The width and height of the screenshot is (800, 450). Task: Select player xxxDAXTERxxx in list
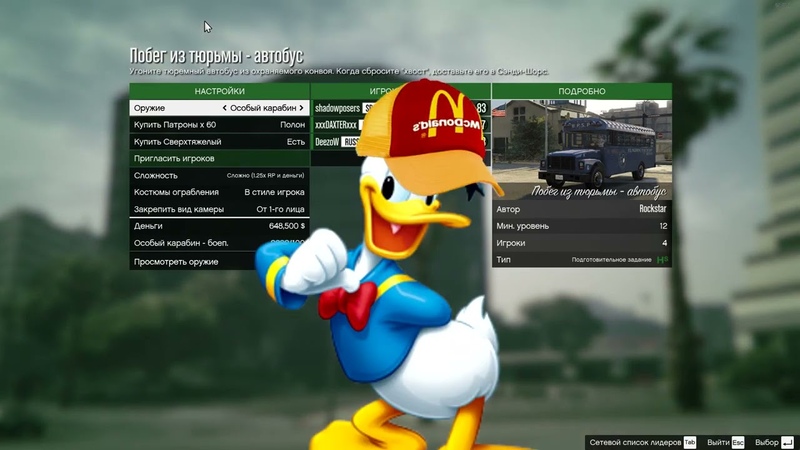coord(336,125)
